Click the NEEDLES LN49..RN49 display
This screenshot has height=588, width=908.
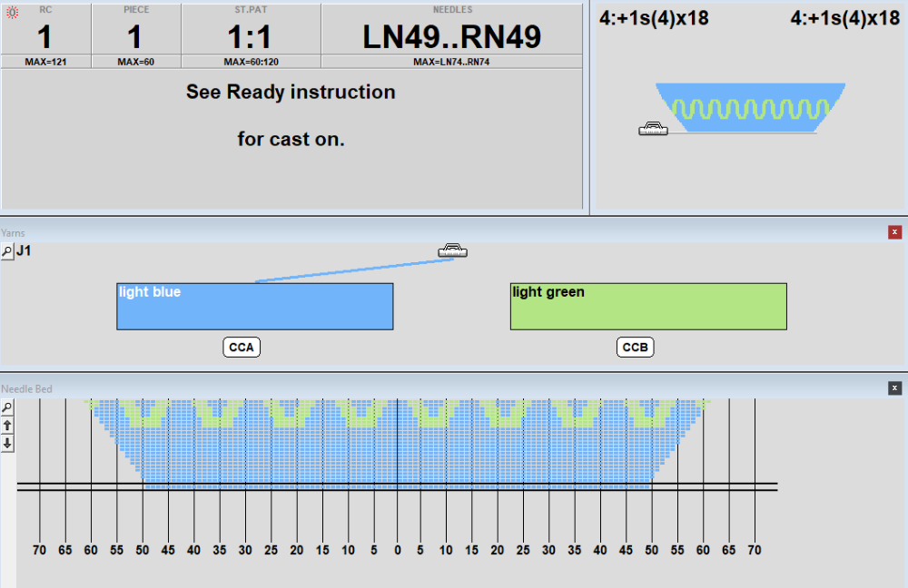tap(451, 36)
